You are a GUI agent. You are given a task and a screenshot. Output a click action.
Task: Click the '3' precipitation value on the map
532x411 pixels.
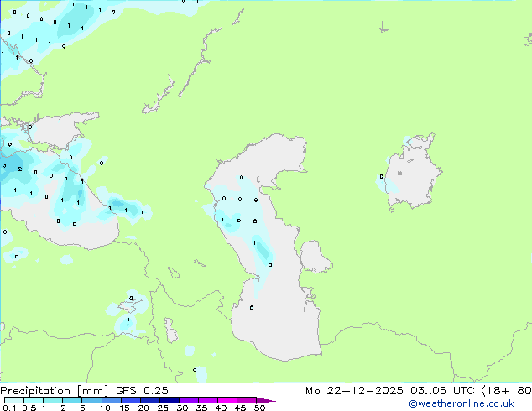click(x=4, y=166)
